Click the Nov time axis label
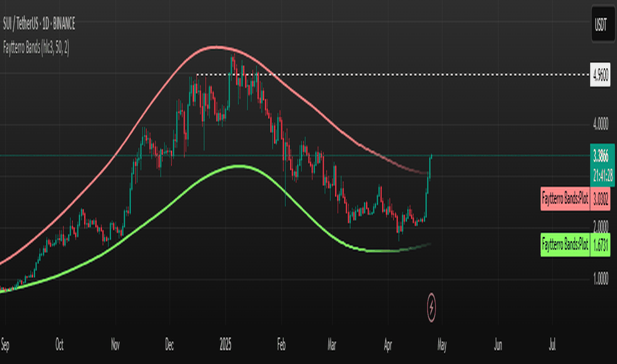The width and height of the screenshot is (617, 364). coord(115,345)
